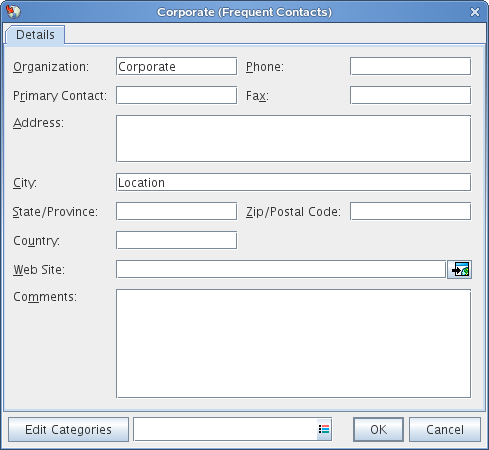The image size is (489, 450).
Task: Click the categories text box beside Edit Categories
Action: 225,429
